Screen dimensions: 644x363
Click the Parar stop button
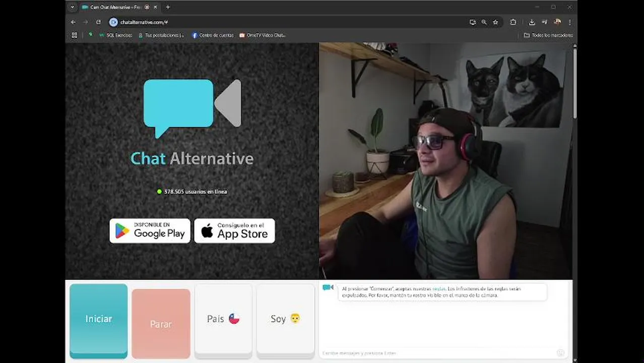click(161, 324)
